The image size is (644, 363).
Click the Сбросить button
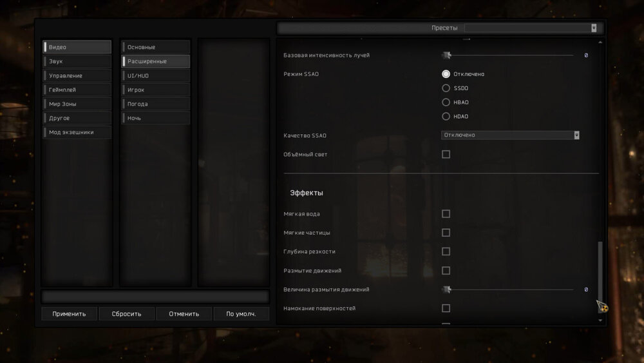[x=126, y=313]
